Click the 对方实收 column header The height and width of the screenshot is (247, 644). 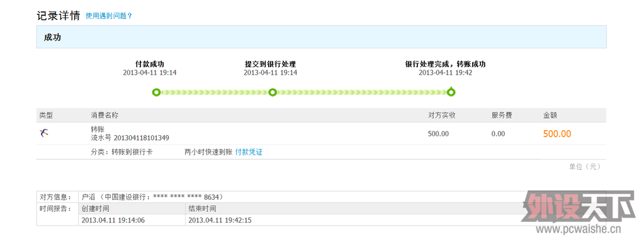click(x=441, y=115)
